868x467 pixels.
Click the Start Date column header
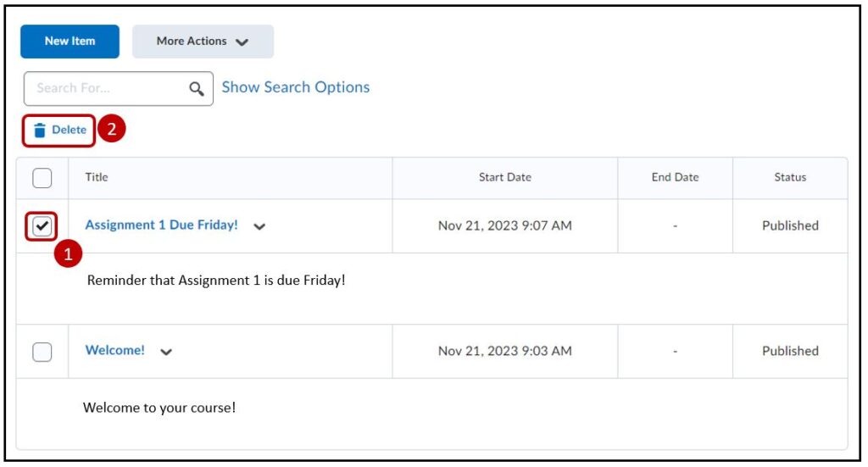click(504, 177)
